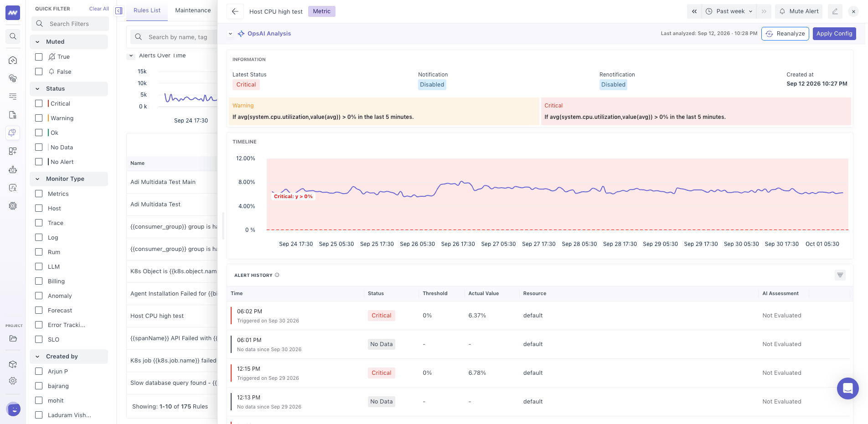Go back using the left arrow
This screenshot has height=424, width=868.
(x=235, y=11)
